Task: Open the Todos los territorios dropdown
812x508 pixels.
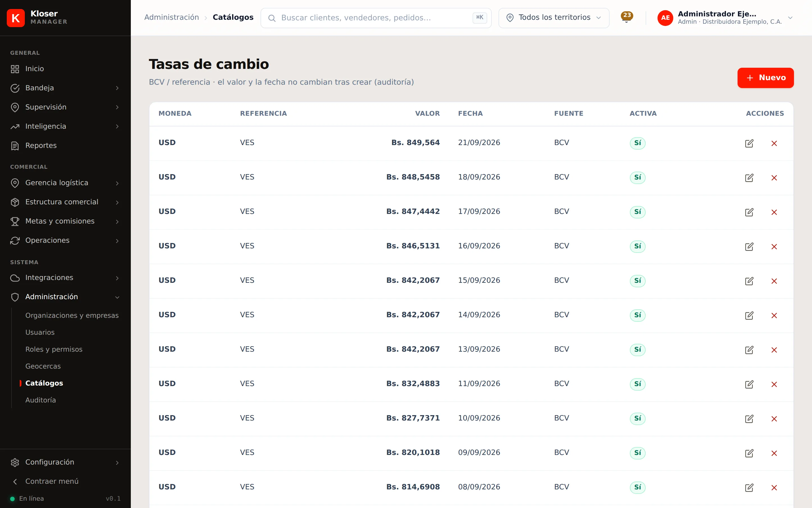Action: click(x=554, y=18)
